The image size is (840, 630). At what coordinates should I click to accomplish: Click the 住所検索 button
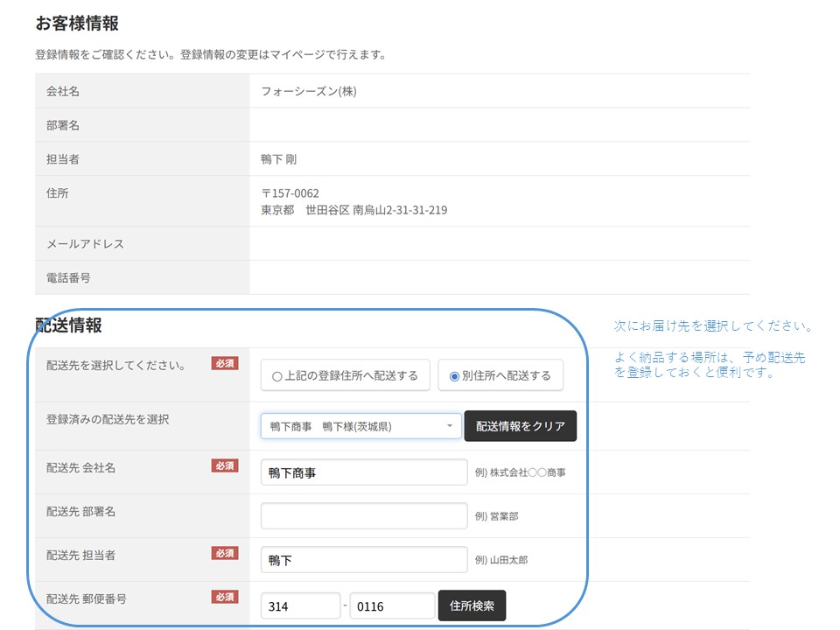472,605
